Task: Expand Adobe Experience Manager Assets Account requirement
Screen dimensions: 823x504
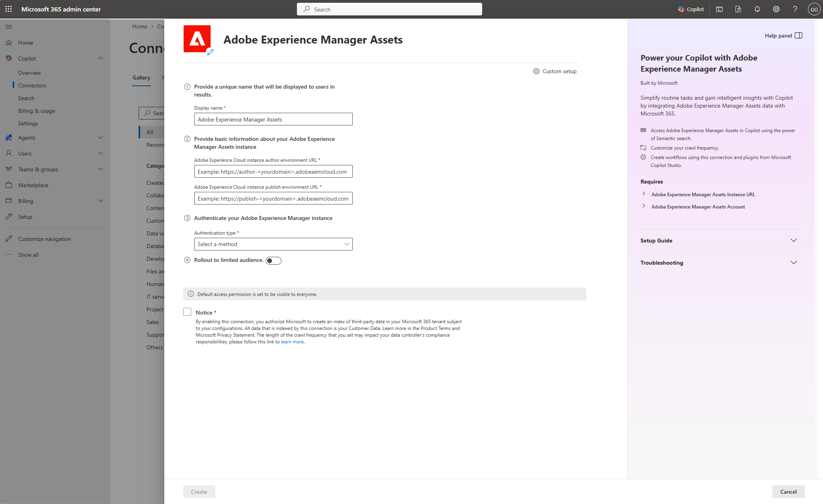Action: (x=698, y=207)
